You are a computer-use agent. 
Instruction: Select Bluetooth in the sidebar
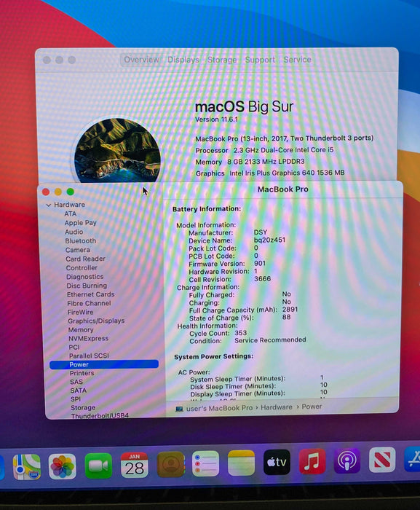tap(81, 241)
